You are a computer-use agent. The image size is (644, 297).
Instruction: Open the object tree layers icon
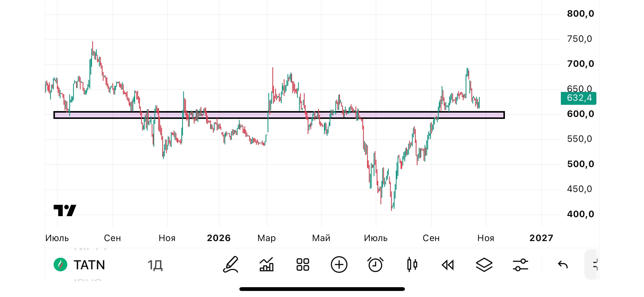tap(484, 265)
